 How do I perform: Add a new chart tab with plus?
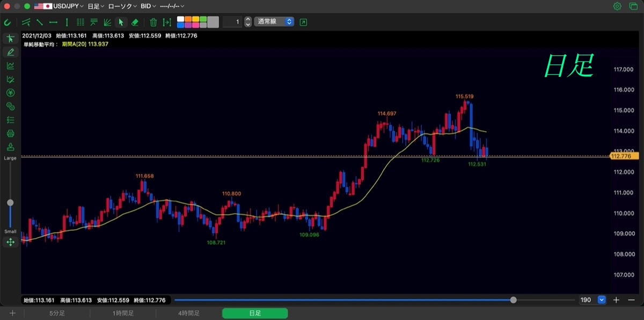pyautogui.click(x=12, y=313)
